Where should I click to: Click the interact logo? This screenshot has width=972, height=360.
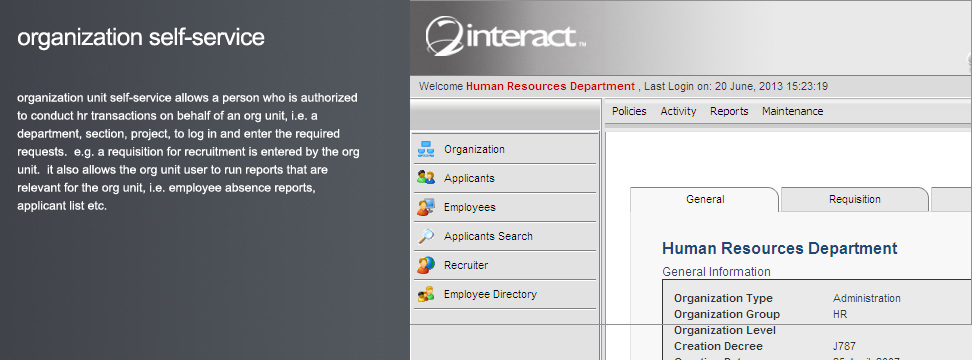point(505,36)
